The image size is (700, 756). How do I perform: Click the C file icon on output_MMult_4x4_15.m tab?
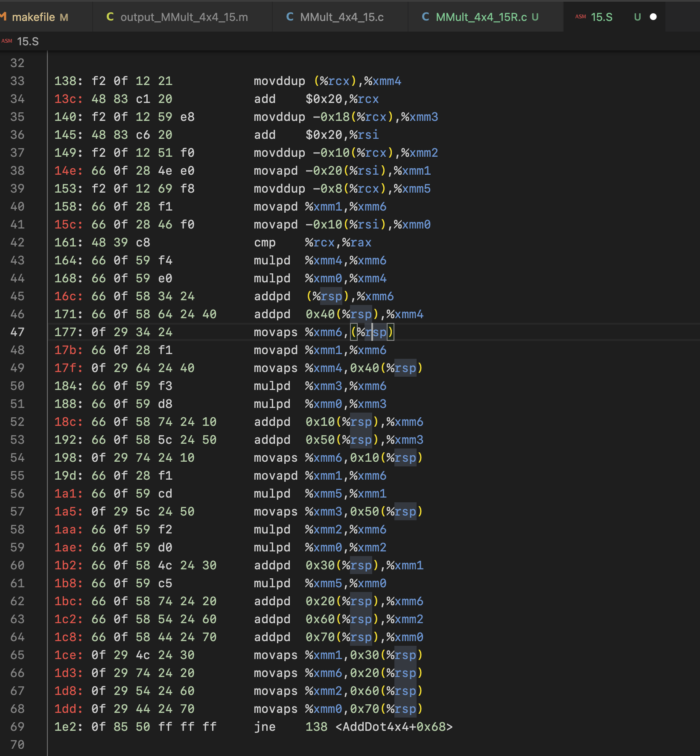click(110, 17)
